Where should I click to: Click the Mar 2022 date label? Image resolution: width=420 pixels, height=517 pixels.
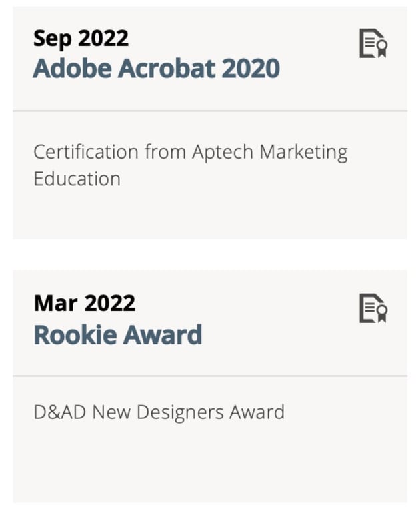(85, 303)
